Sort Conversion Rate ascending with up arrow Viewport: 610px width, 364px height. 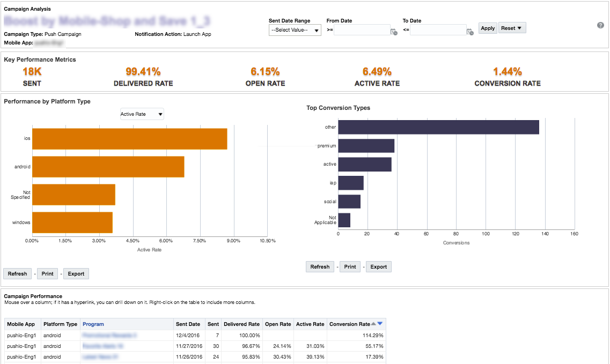(x=374, y=323)
